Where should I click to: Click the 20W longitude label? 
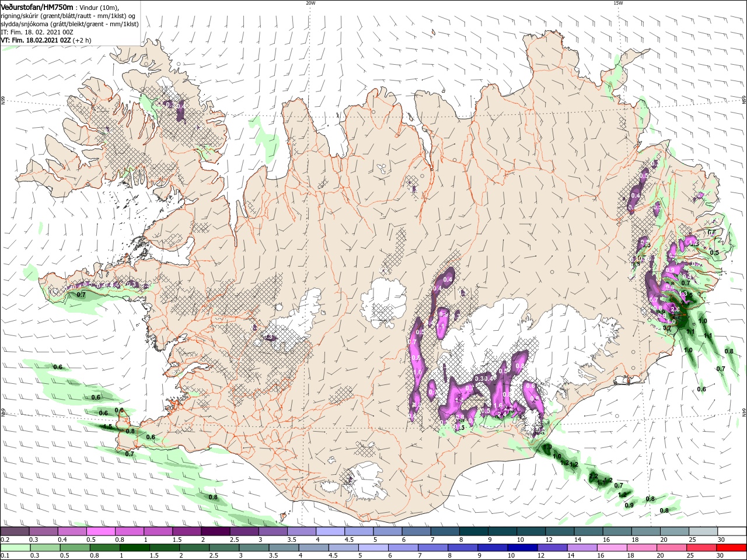pyautogui.click(x=310, y=3)
